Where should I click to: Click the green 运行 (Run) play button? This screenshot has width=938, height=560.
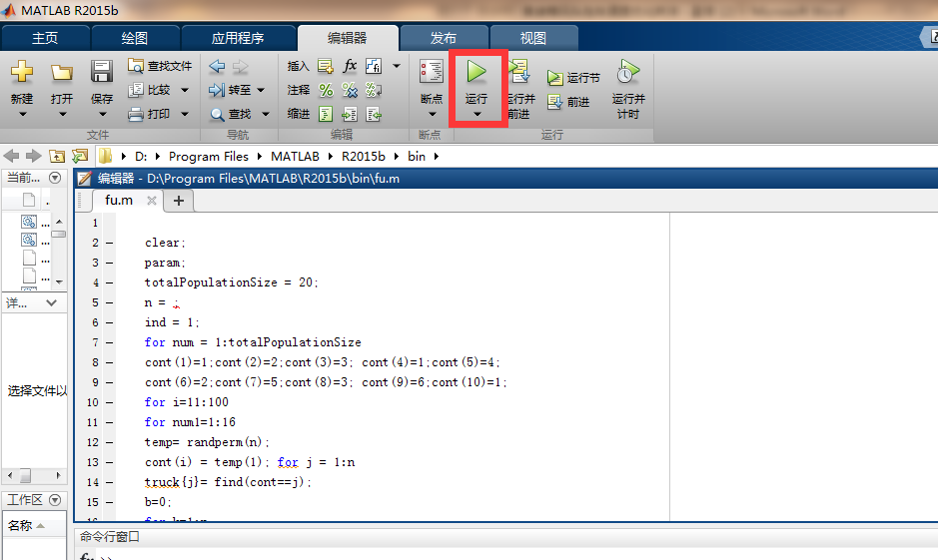coord(476,72)
